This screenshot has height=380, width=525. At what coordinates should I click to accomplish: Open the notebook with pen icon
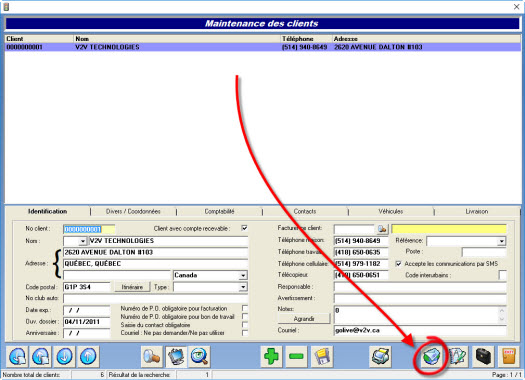pos(457,356)
